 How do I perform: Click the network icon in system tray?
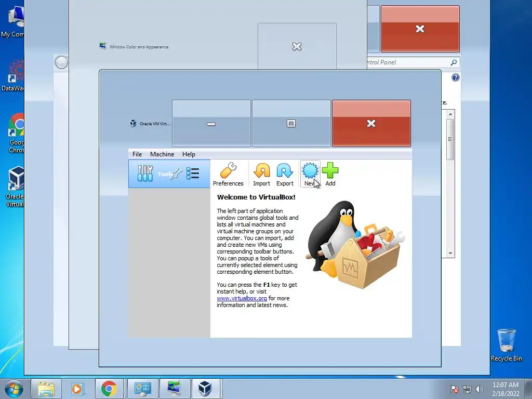[x=467, y=389]
